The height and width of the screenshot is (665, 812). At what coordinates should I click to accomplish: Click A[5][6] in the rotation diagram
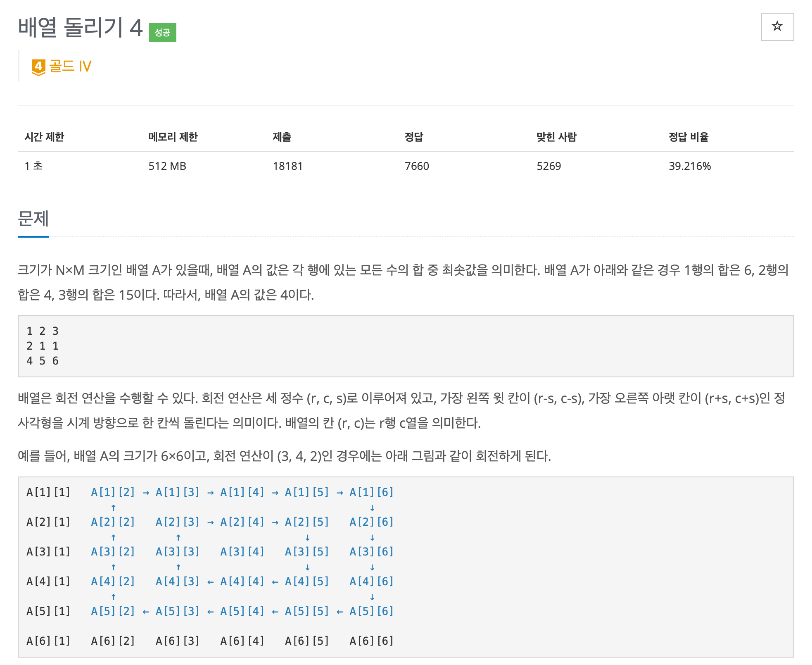(371, 611)
